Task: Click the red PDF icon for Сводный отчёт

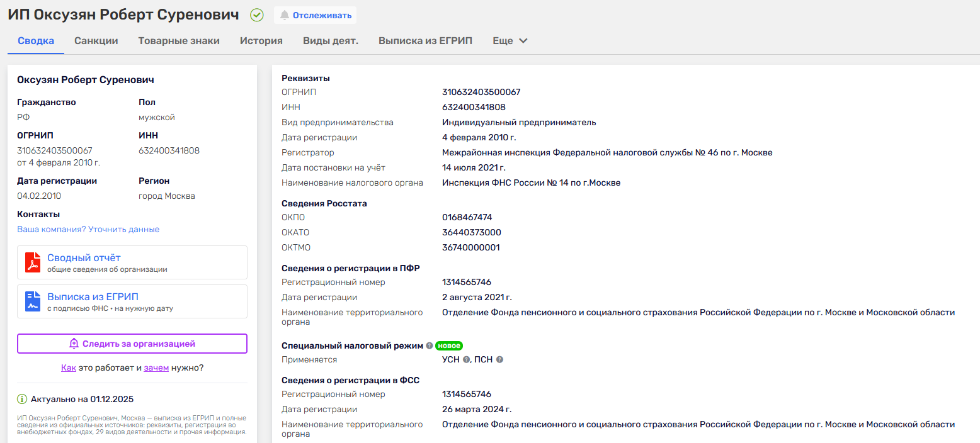Action: (x=33, y=262)
